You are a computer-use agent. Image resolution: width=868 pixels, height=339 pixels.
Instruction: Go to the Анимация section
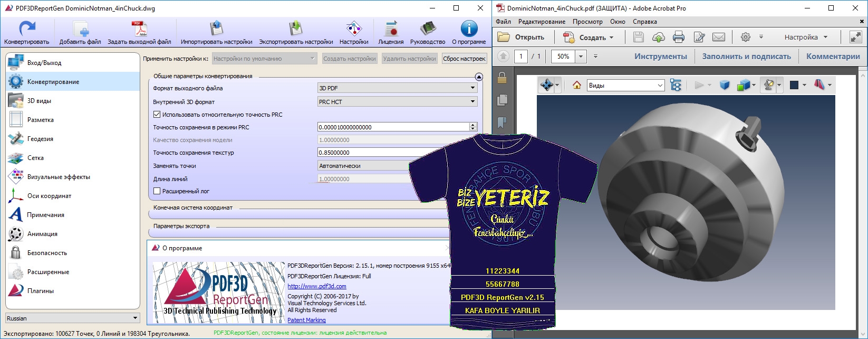point(73,234)
